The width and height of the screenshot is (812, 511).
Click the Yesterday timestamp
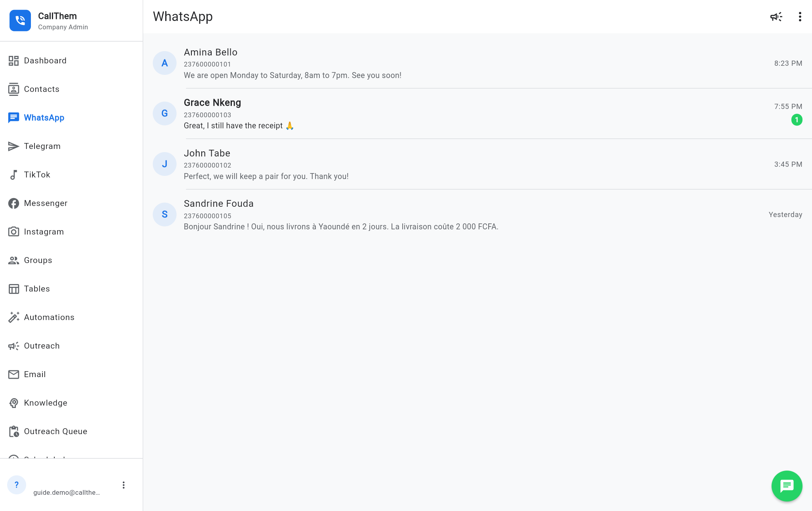coord(785,215)
